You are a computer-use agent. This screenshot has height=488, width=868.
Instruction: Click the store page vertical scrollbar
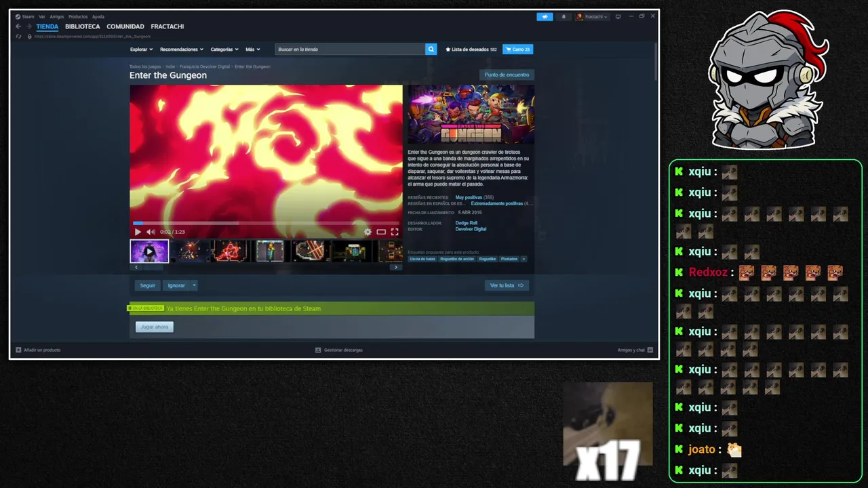click(x=655, y=61)
